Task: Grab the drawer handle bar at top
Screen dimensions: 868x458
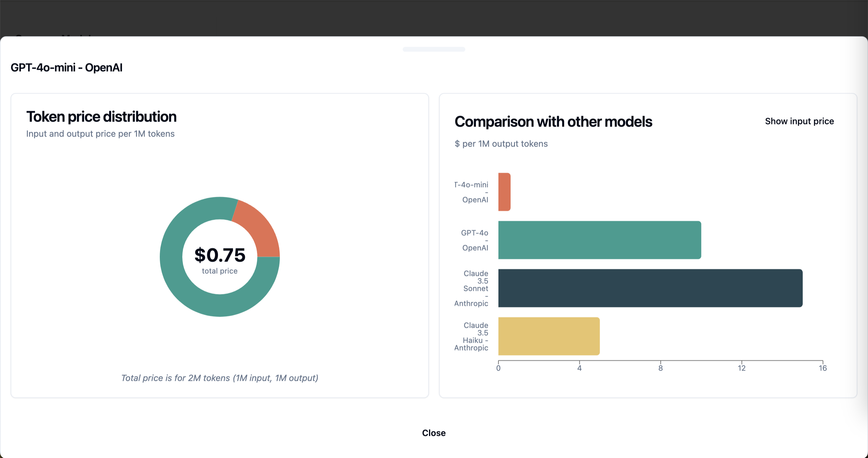Action: pos(434,49)
